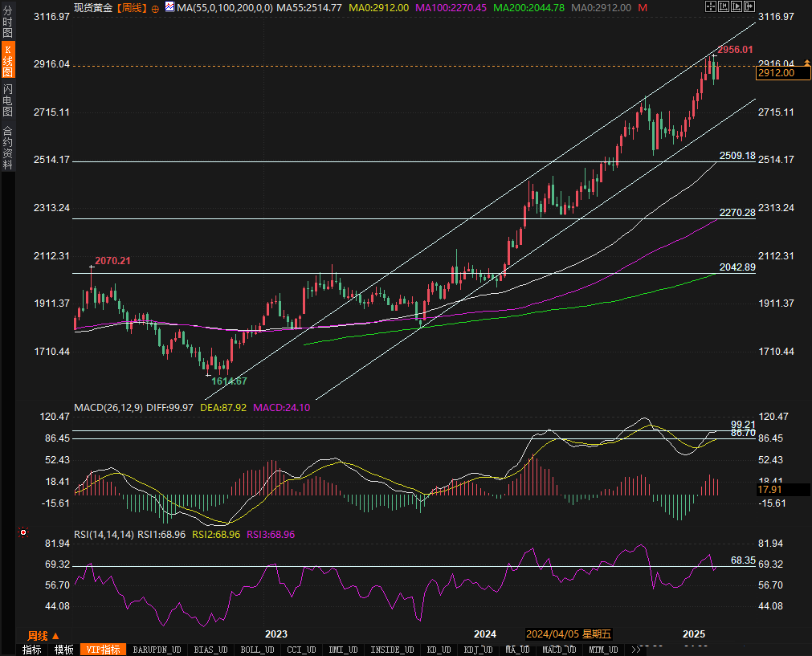Viewport: 812px width, 656px height.
Task: Select the VIP指标 tab
Action: tap(103, 650)
